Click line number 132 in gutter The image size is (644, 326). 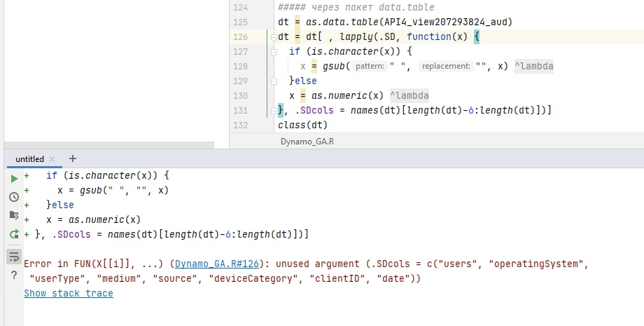coord(240,125)
